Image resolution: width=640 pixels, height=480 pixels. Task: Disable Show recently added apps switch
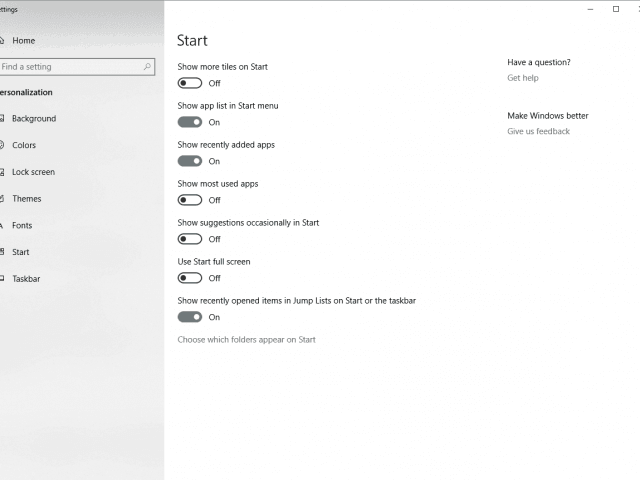[190, 161]
